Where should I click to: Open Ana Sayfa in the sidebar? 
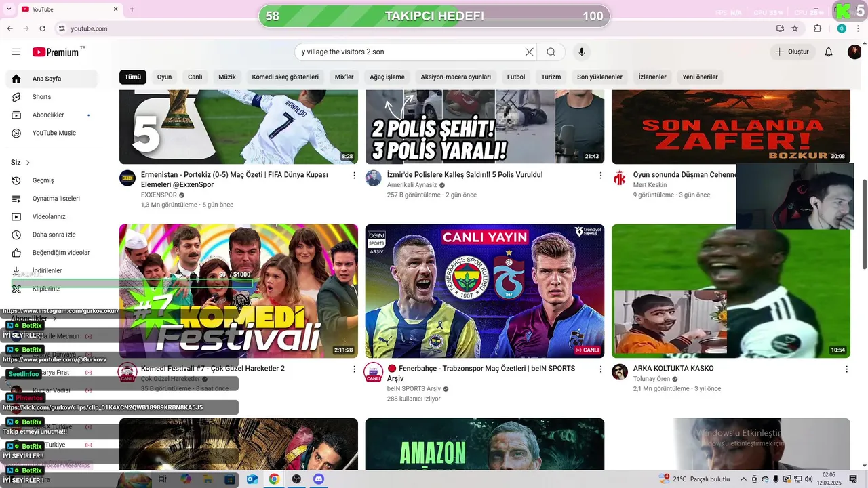(52, 79)
